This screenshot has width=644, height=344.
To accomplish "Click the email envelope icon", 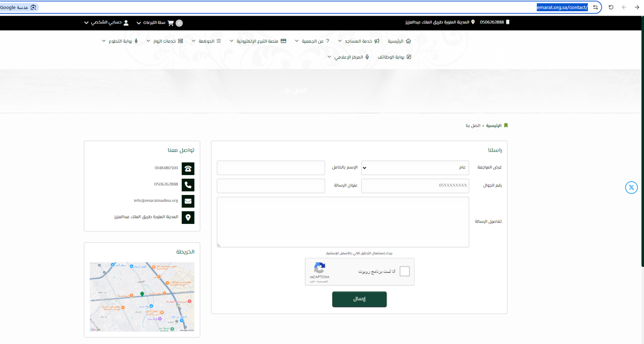I will [x=188, y=201].
